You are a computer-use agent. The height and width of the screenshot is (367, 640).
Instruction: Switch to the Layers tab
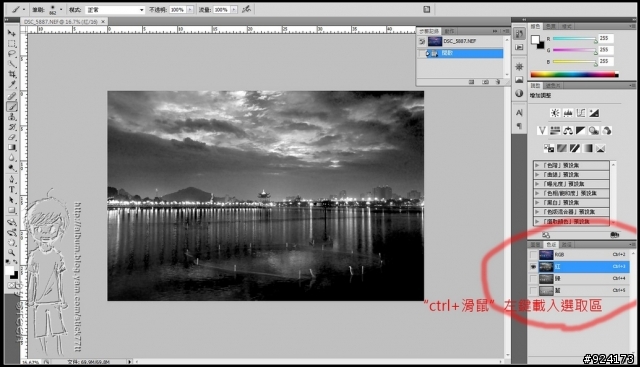(x=535, y=245)
